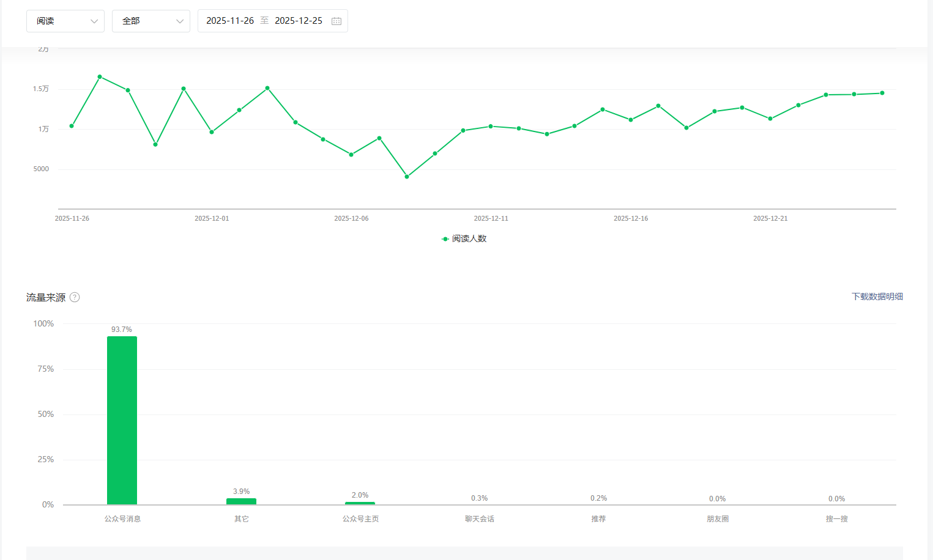
Task: Click the 聊天会话 category label
Action: coord(479,519)
